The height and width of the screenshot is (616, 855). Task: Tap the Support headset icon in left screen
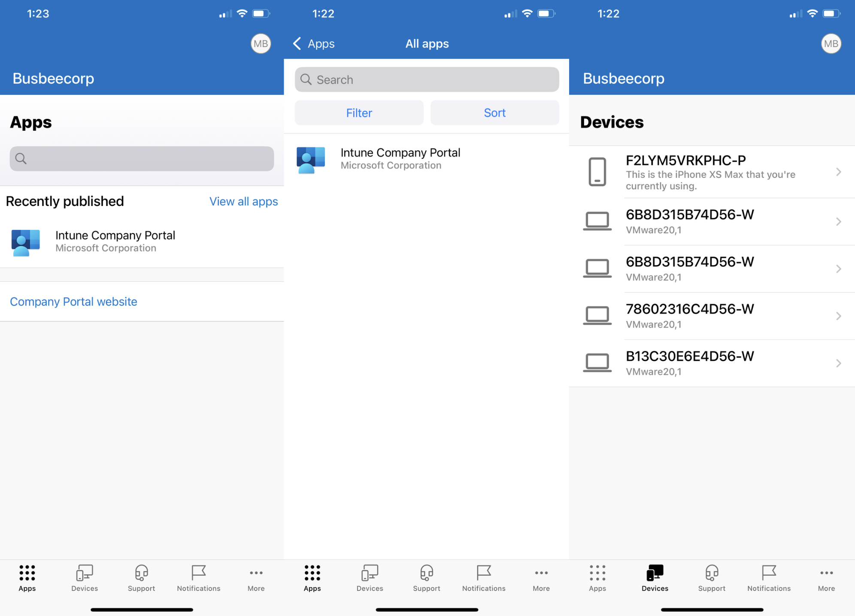click(x=141, y=573)
